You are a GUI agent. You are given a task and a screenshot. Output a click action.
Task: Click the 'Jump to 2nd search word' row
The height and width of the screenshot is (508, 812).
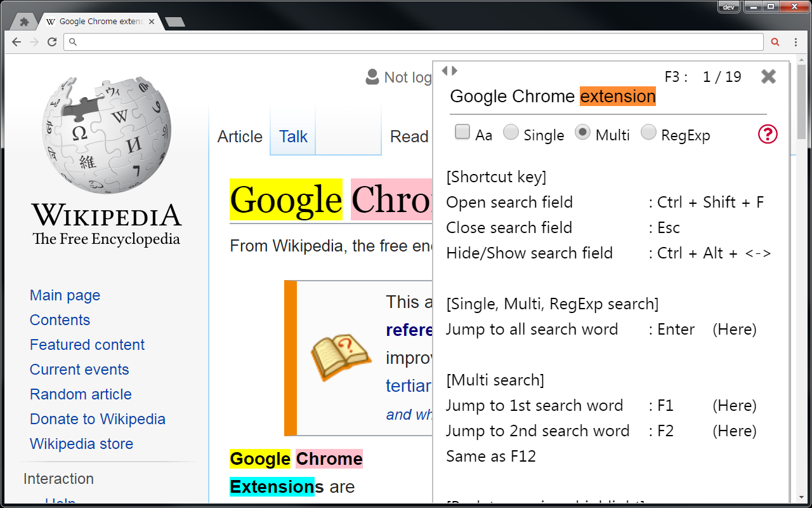pyautogui.click(x=601, y=431)
